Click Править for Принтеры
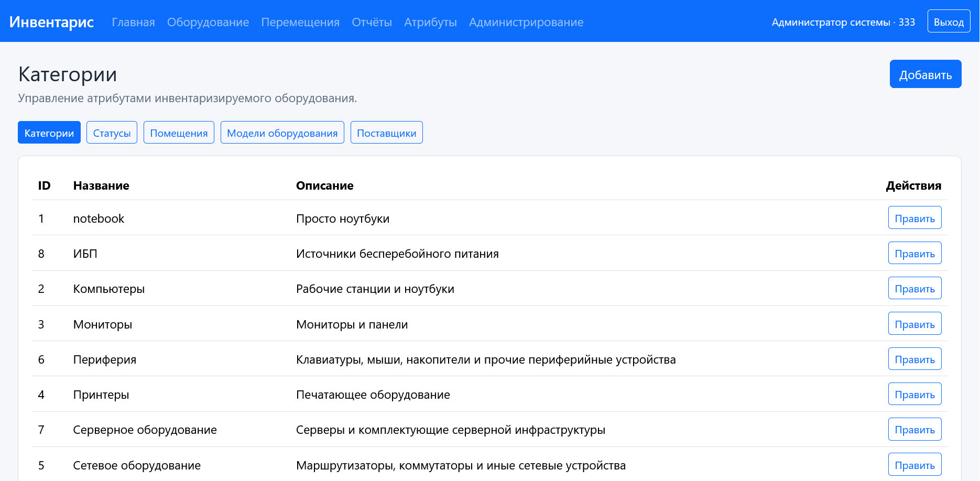 coord(914,394)
